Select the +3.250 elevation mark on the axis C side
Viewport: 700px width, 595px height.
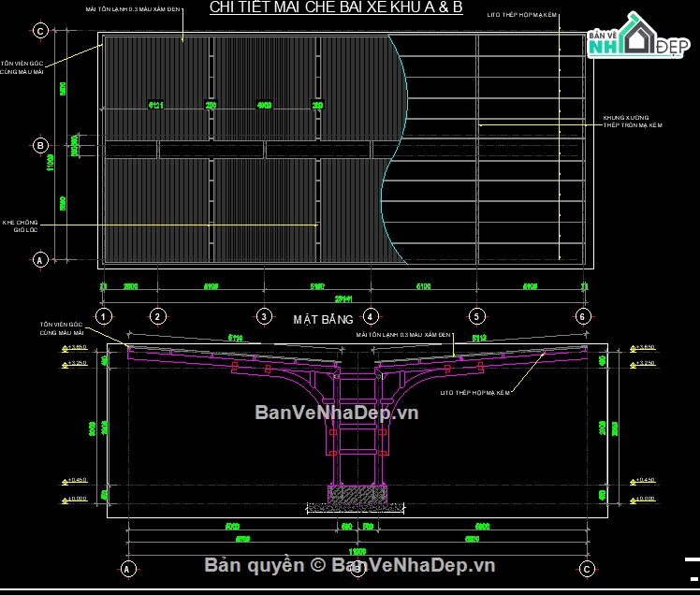[x=642, y=364]
